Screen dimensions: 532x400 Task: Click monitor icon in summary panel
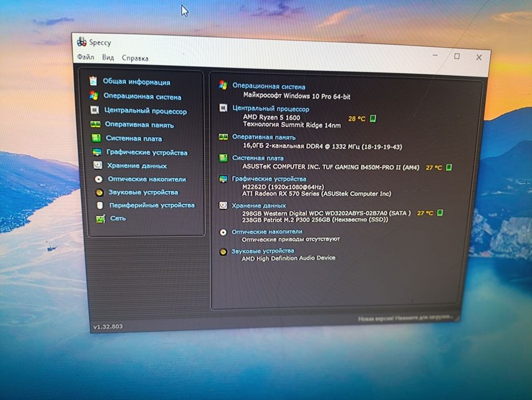coord(223,179)
